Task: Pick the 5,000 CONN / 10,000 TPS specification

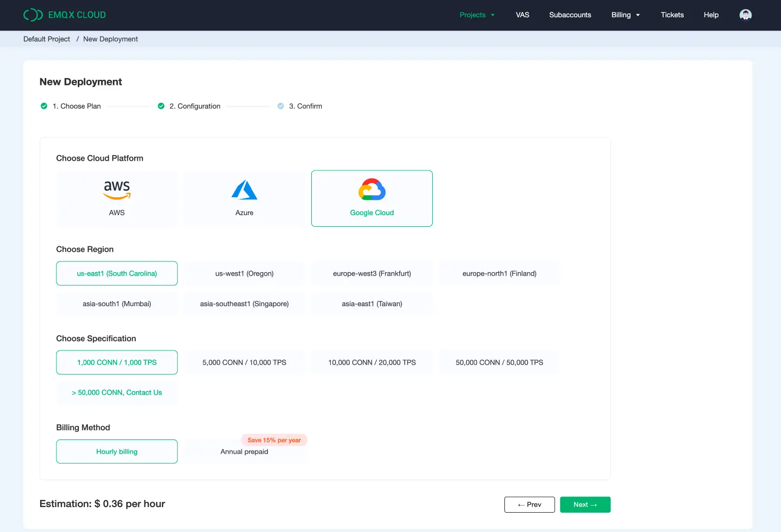Action: (244, 363)
